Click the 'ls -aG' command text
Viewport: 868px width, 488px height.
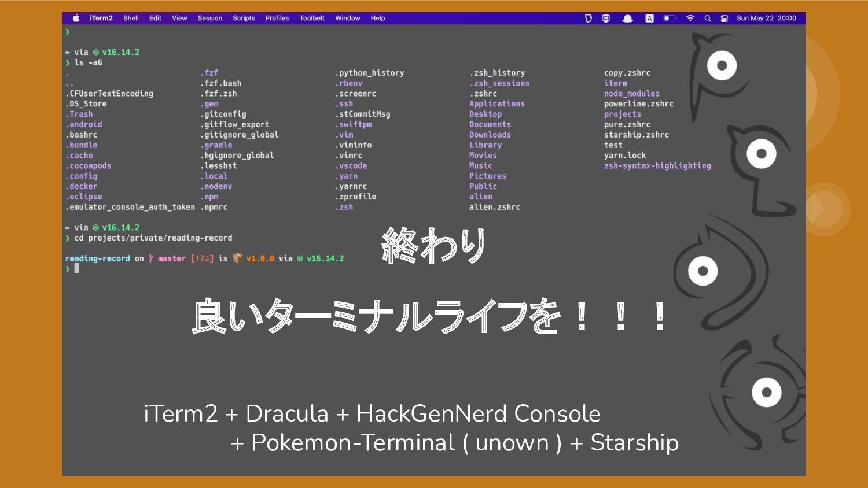pyautogui.click(x=88, y=62)
